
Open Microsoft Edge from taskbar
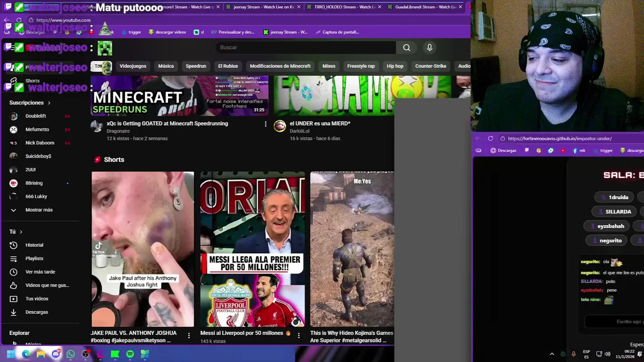[x=26, y=354]
